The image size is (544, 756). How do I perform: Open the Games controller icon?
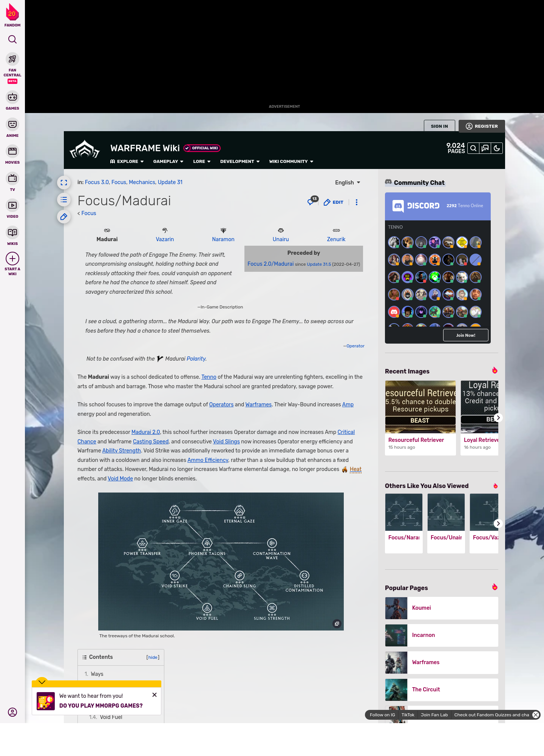pos(12,97)
